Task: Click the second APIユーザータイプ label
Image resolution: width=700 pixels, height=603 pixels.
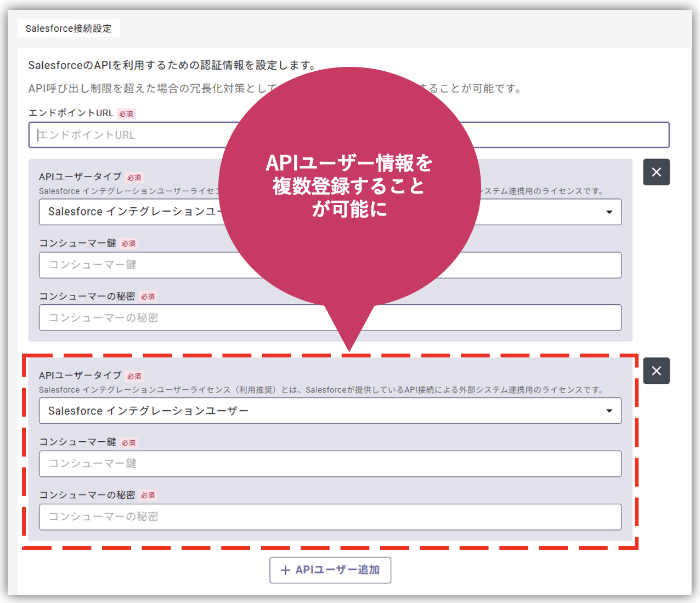Action: [80, 376]
